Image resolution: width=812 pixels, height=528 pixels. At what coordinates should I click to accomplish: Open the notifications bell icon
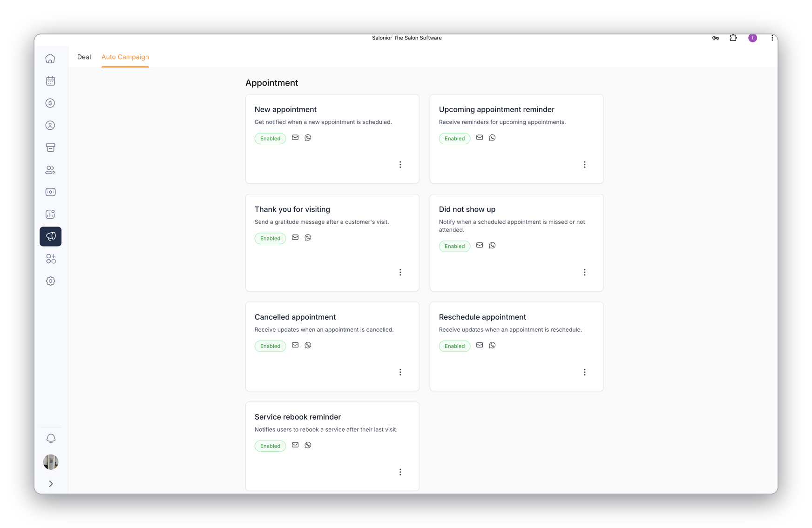(51, 438)
